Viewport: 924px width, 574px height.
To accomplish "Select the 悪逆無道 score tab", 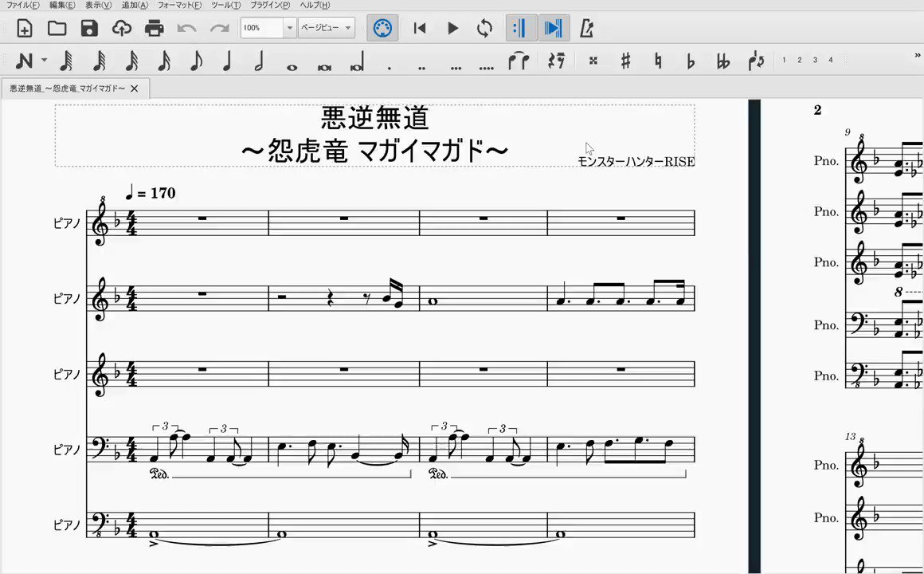I will point(67,88).
